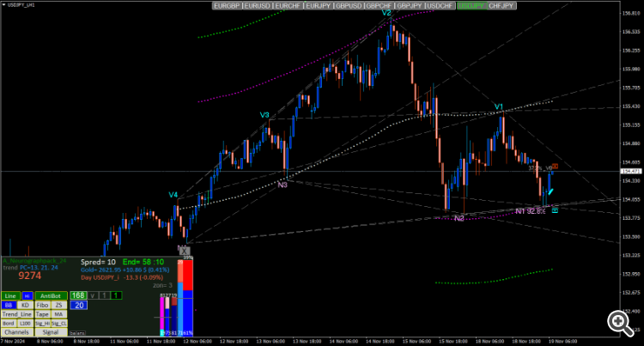Click the A_Neurographpack_24 title
The height and width of the screenshot is (346, 644).
(34, 261)
